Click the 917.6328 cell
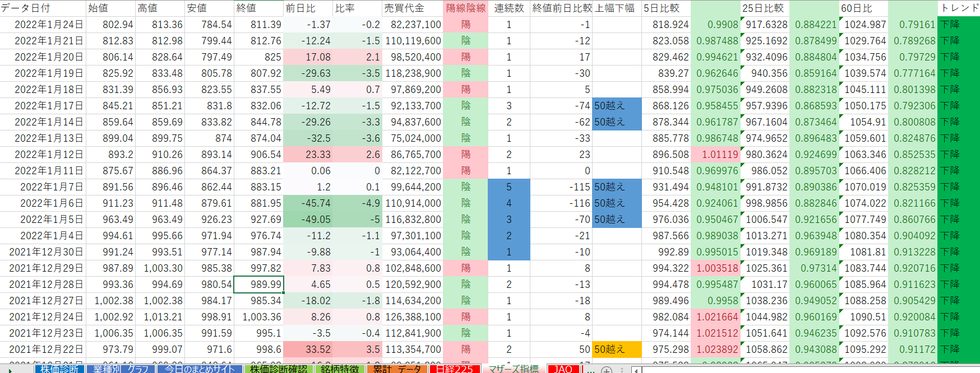980x373 pixels. coord(765,25)
